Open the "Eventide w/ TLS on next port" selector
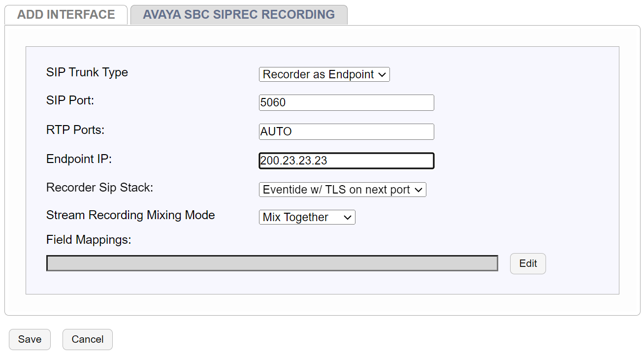Image resolution: width=644 pixels, height=357 pixels. click(342, 190)
